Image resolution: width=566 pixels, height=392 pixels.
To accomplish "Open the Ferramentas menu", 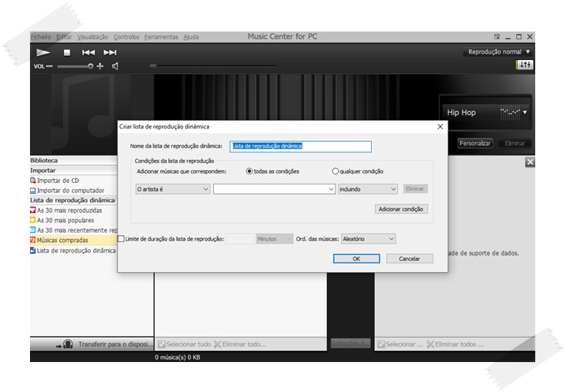I will 161,37.
